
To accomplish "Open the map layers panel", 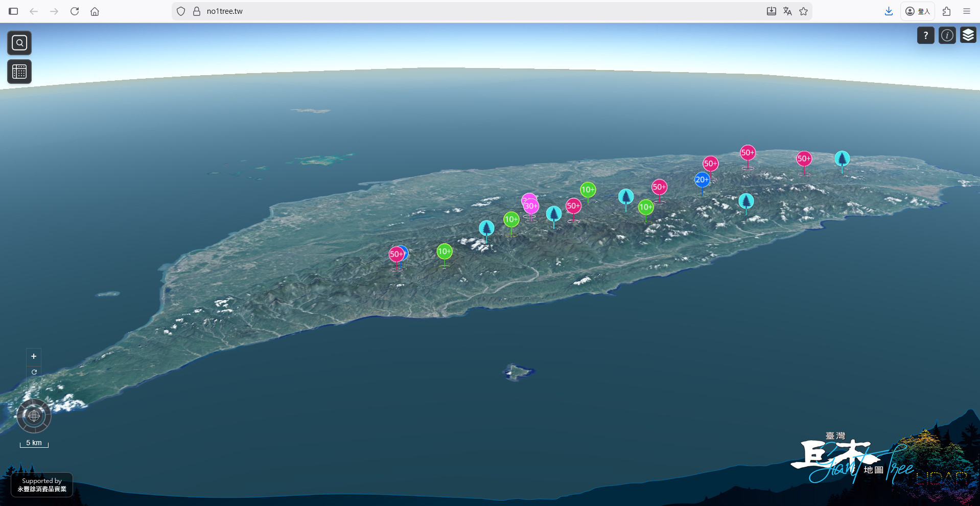I will 968,35.
